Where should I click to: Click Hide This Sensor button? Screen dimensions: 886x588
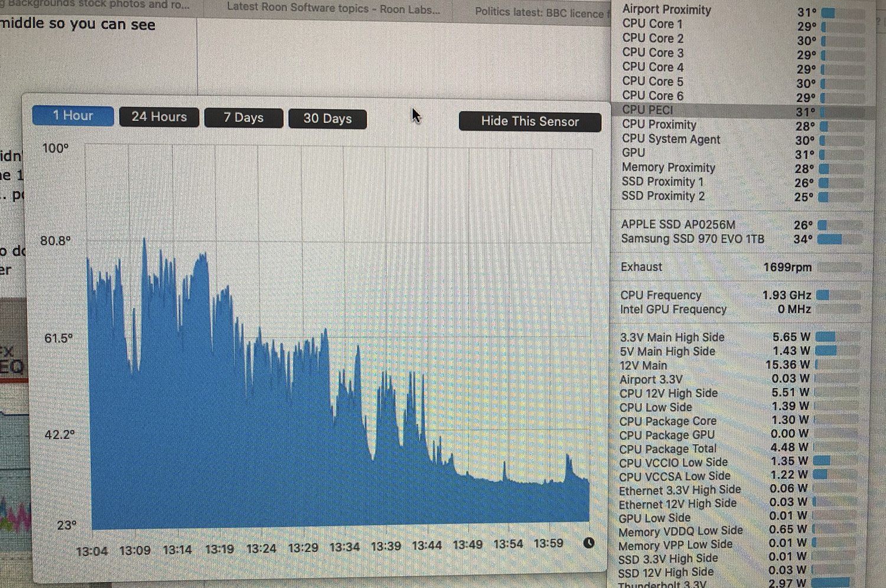coord(530,122)
